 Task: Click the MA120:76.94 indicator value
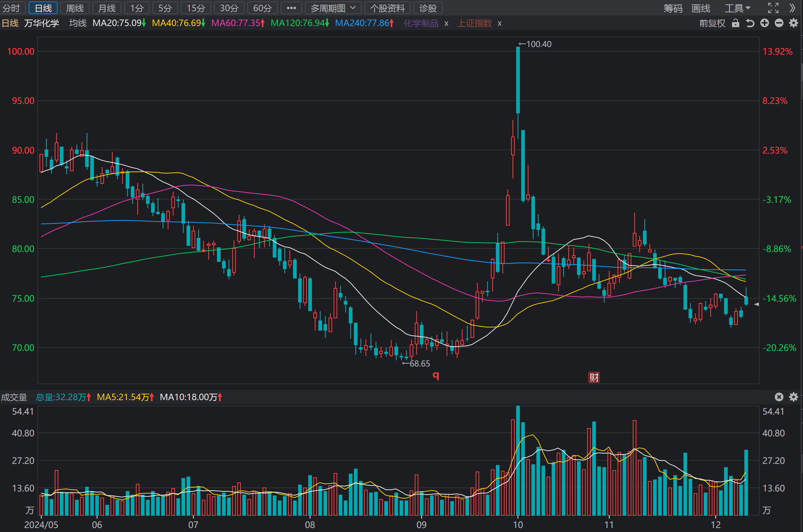coord(300,23)
